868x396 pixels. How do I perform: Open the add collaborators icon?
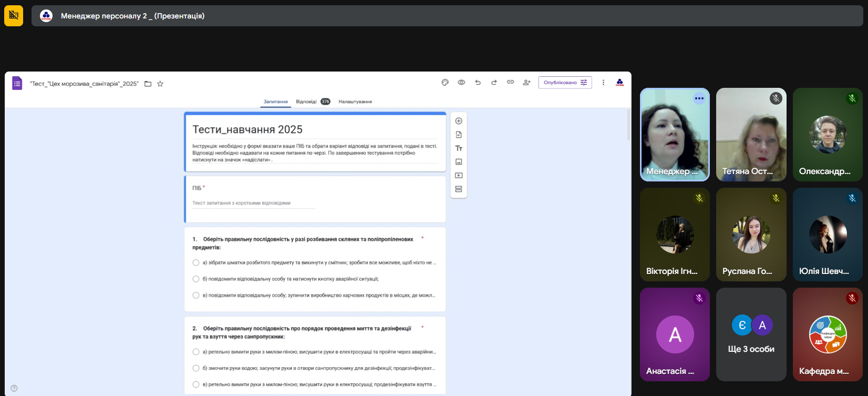coord(526,83)
